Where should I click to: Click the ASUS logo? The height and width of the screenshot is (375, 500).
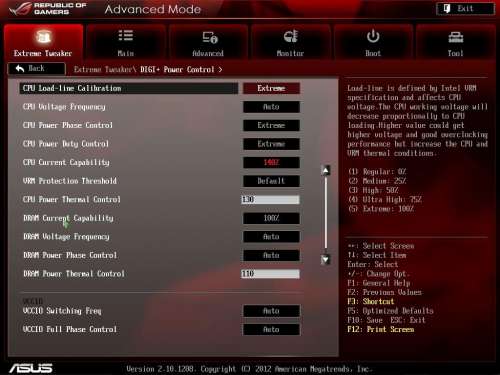(31, 368)
